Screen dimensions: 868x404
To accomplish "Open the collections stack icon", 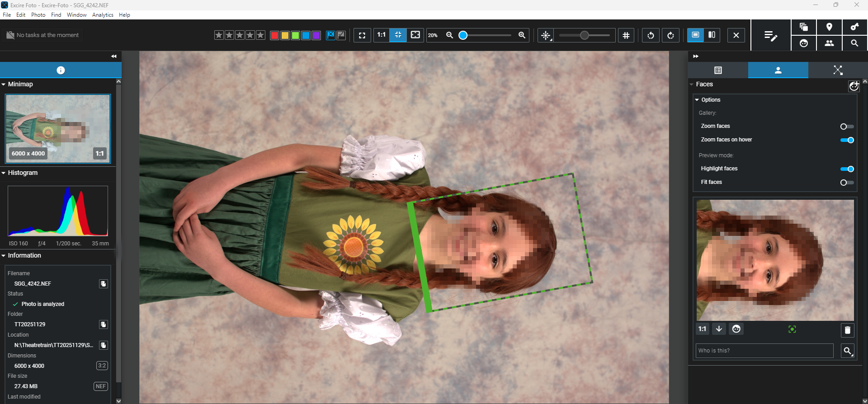I will coord(804,27).
